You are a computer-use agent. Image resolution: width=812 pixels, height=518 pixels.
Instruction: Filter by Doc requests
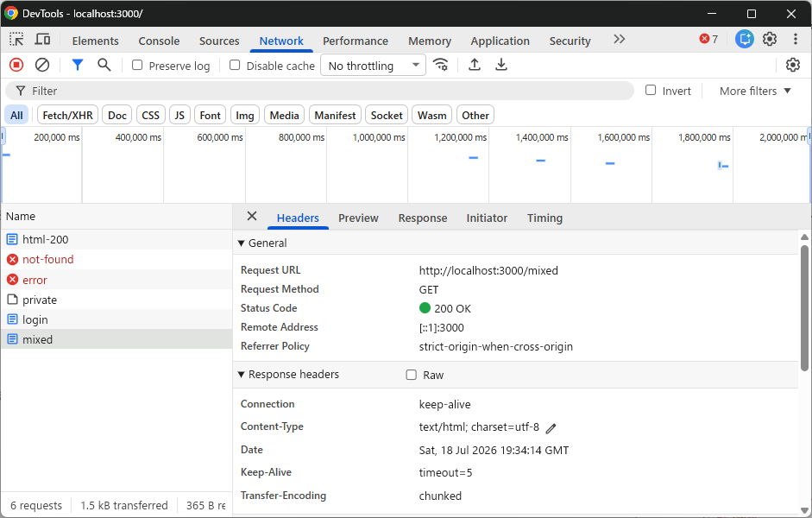117,115
